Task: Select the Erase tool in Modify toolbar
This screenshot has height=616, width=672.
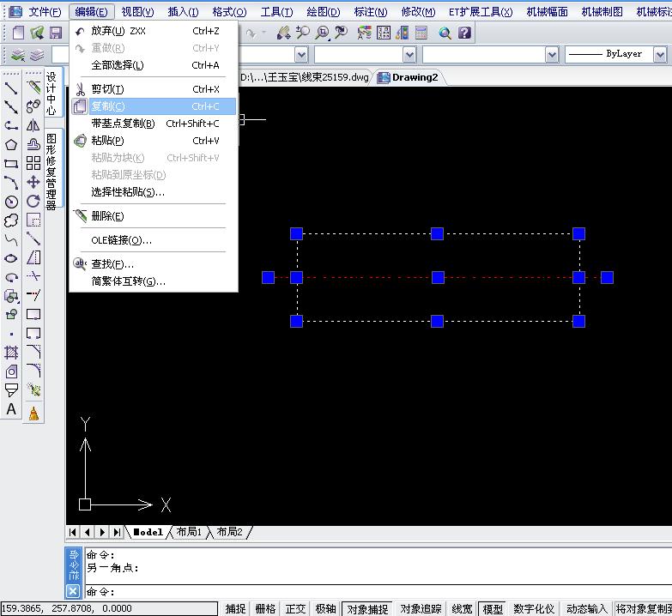Action: point(33,88)
